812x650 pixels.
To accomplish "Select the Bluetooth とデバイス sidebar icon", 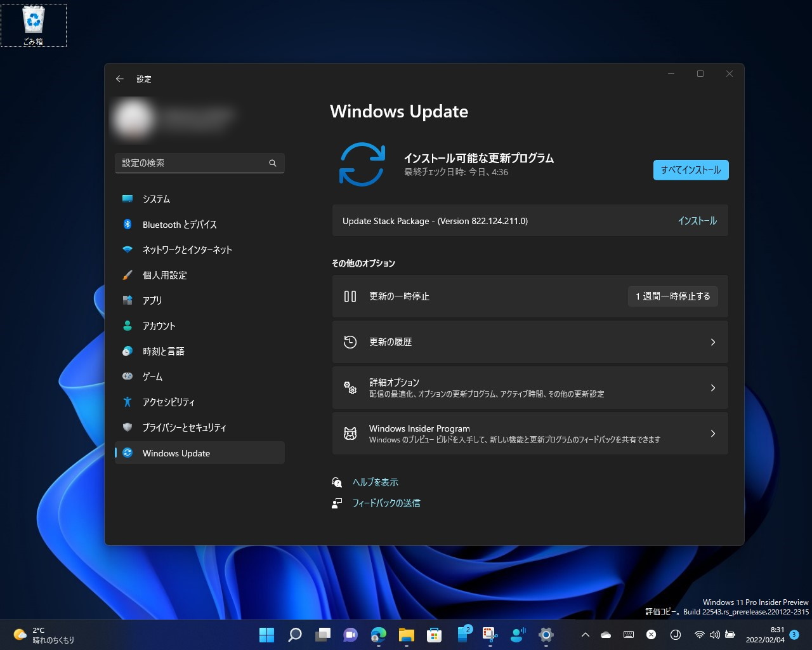I will 128,224.
